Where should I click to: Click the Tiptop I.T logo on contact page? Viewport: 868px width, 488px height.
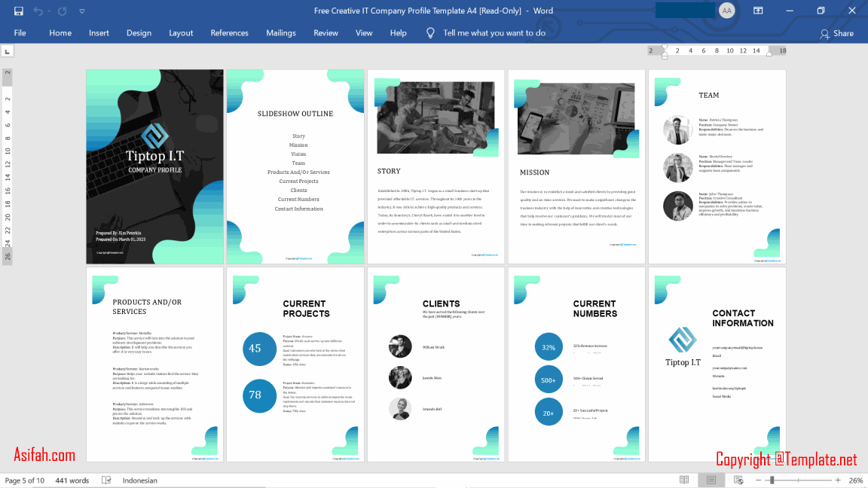[x=683, y=347]
